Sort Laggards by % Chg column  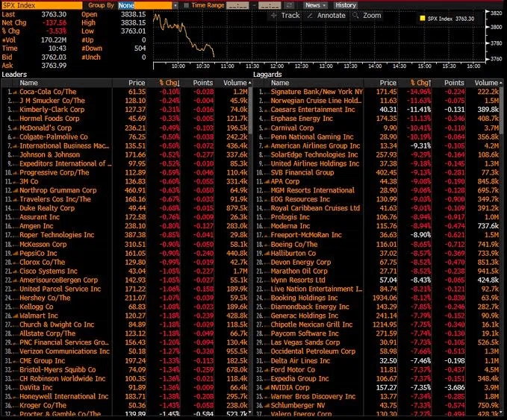(420, 83)
